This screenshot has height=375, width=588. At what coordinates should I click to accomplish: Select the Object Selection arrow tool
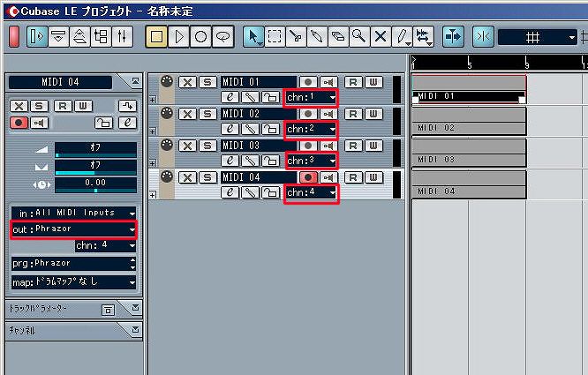point(254,37)
